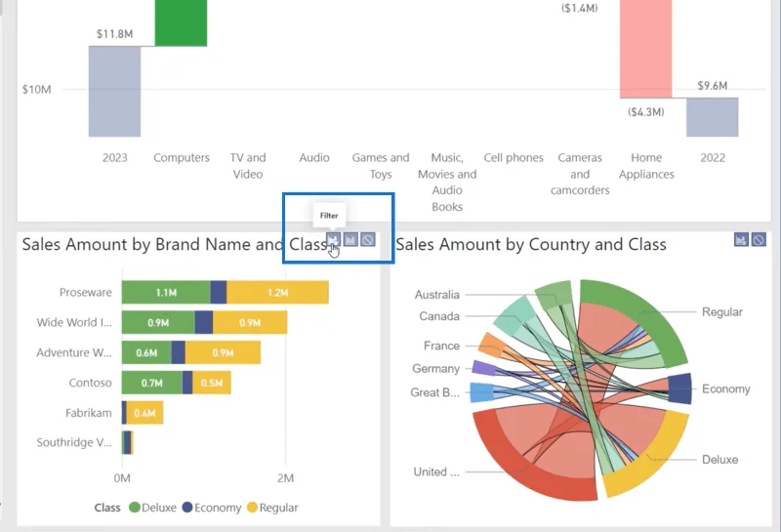Select the Deluxe class legend item
The image size is (781, 532).
coord(152,508)
